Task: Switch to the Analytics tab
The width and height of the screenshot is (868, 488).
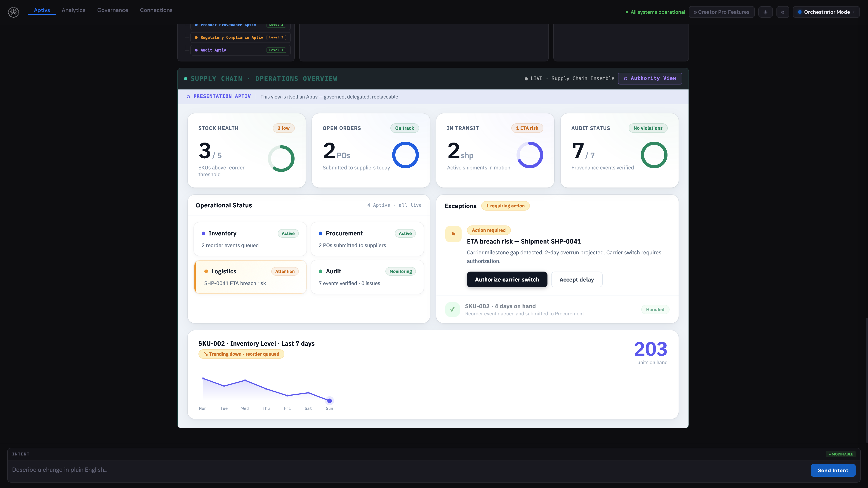Action: (73, 10)
